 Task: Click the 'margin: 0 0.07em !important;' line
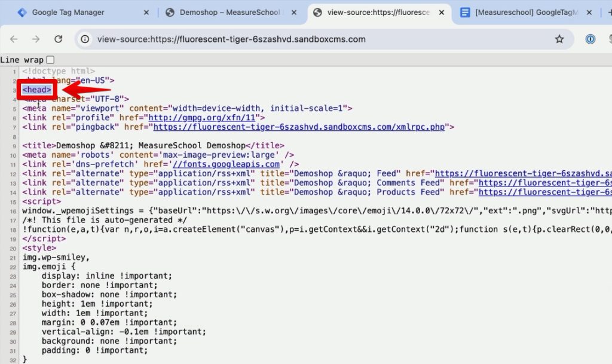[109, 322]
